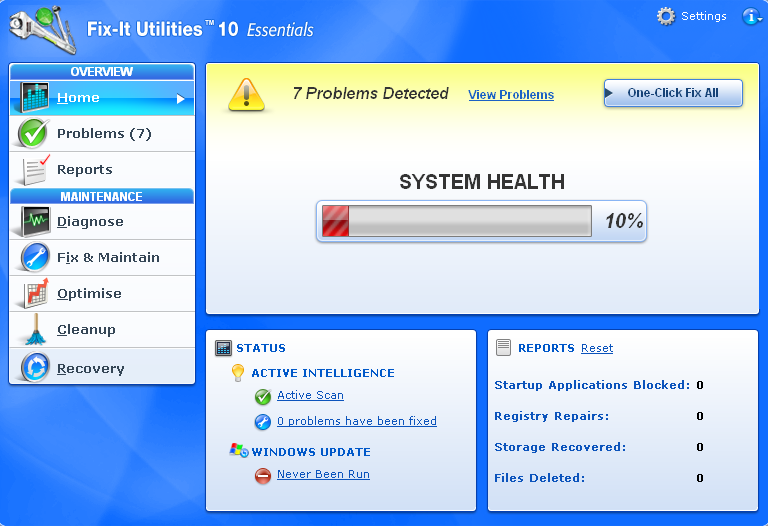
Task: Open the Cleanup section
Action: pos(102,329)
